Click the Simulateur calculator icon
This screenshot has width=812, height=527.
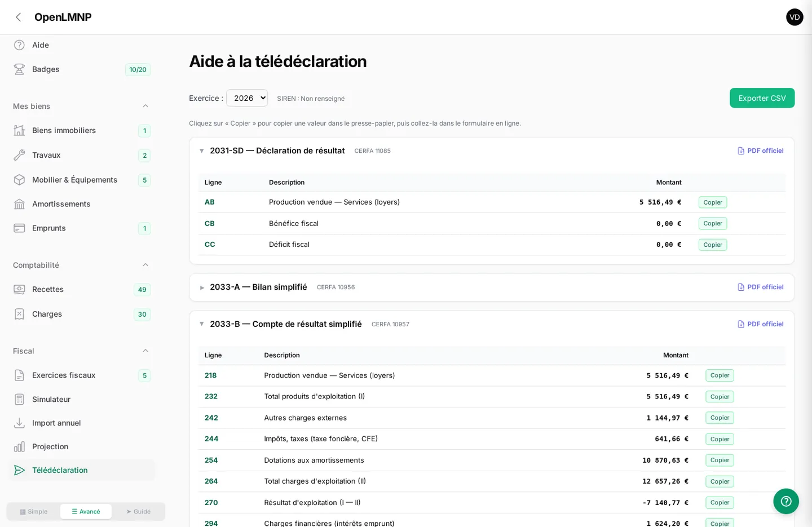point(19,400)
